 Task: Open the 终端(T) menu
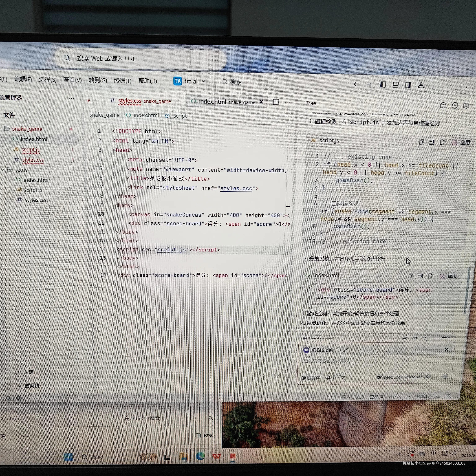click(x=122, y=81)
